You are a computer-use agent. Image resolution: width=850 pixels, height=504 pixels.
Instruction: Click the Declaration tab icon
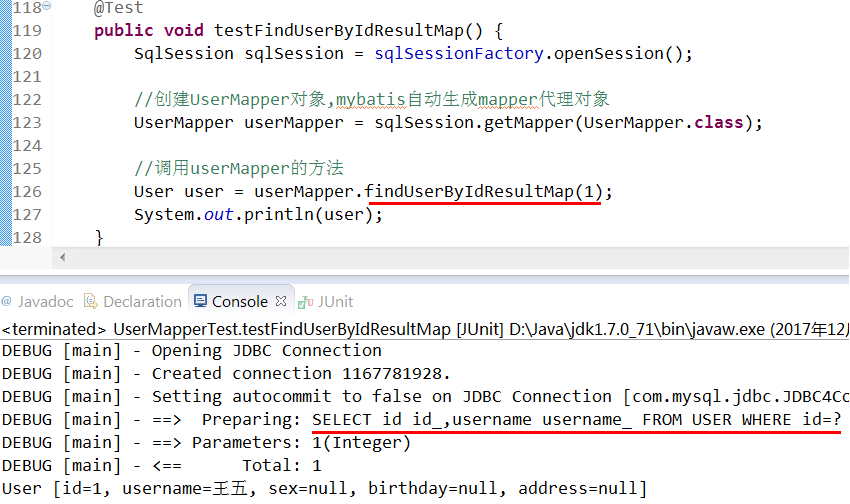click(x=91, y=301)
